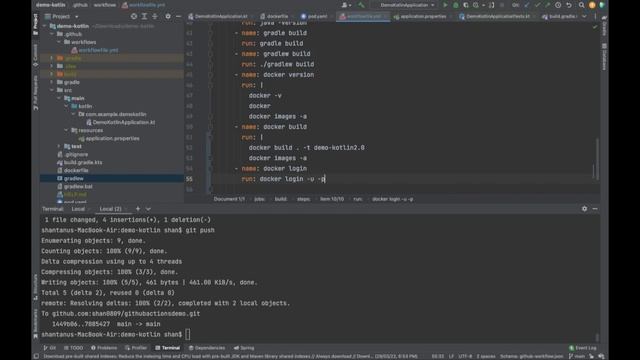640x360 pixels.
Task: Open the TODO tool window button
Action: click(x=73, y=348)
